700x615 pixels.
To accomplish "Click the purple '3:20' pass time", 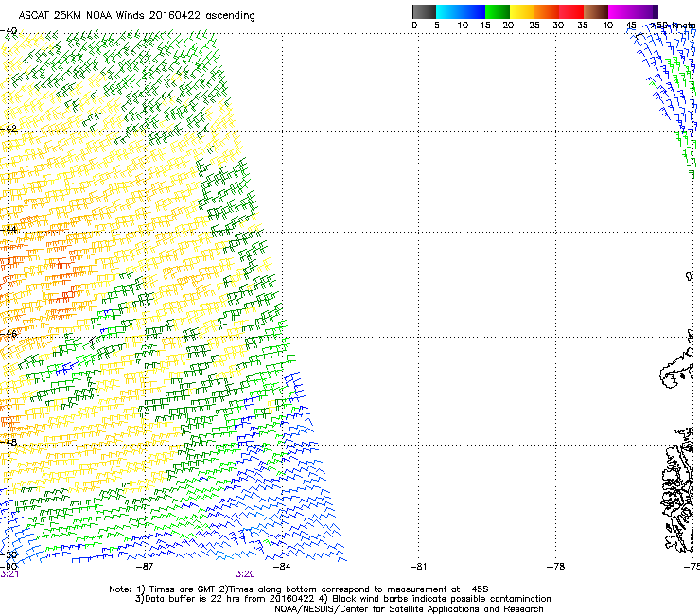I will pyautogui.click(x=245, y=574).
